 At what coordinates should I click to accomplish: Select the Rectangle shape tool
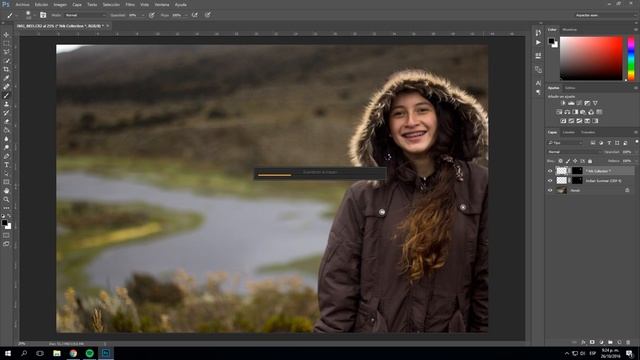click(x=6, y=182)
